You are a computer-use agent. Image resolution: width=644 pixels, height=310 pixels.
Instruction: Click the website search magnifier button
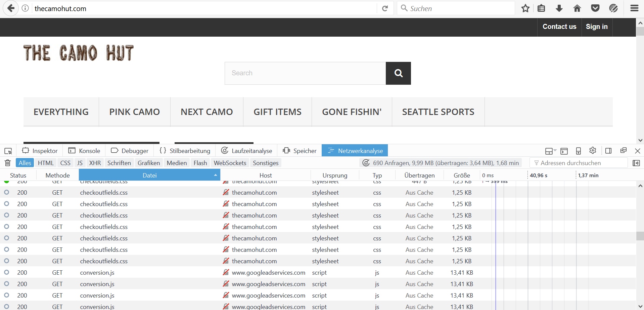[x=398, y=73]
